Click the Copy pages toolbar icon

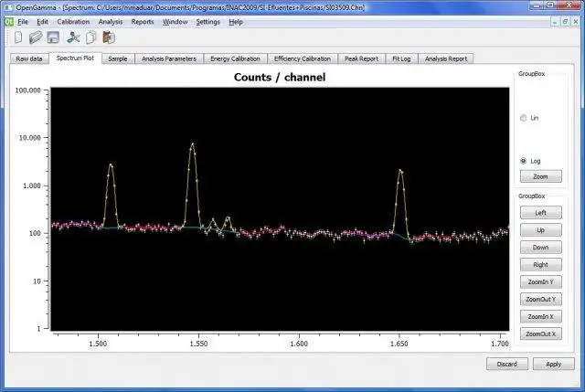[90, 37]
